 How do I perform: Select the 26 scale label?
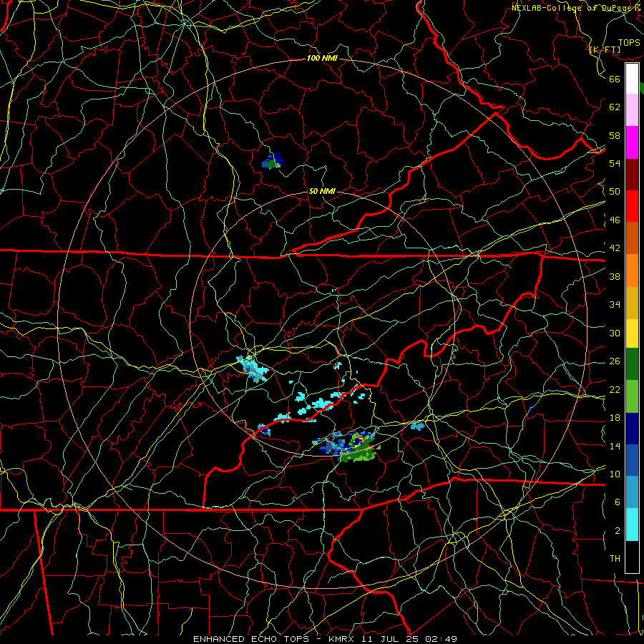pyautogui.click(x=615, y=361)
